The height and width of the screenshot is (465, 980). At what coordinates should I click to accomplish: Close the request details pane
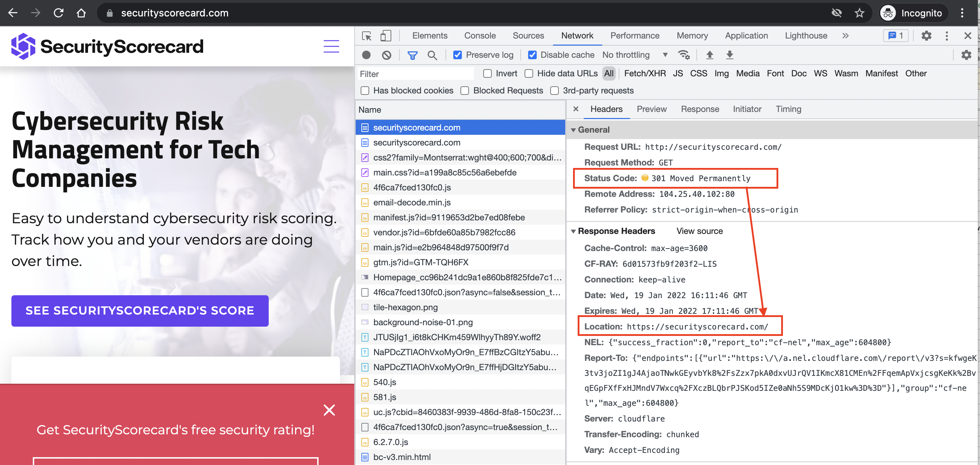coord(576,109)
